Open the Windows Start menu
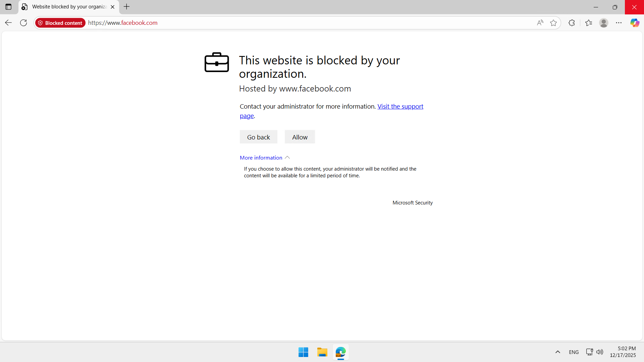Viewport: 644px width, 362px height. (303, 352)
